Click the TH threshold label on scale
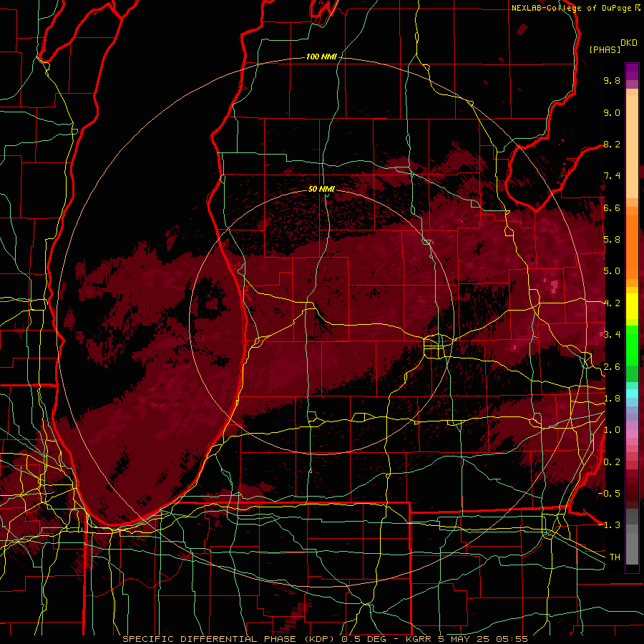This screenshot has height=644, width=644. (x=615, y=557)
